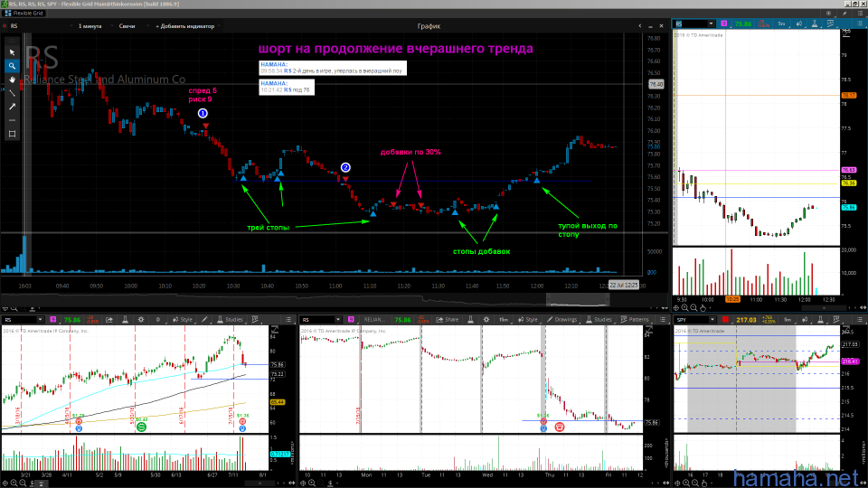Click the 217.03 price in SPY toolbar
Viewport: 868px width, 488px height.
tap(746, 320)
